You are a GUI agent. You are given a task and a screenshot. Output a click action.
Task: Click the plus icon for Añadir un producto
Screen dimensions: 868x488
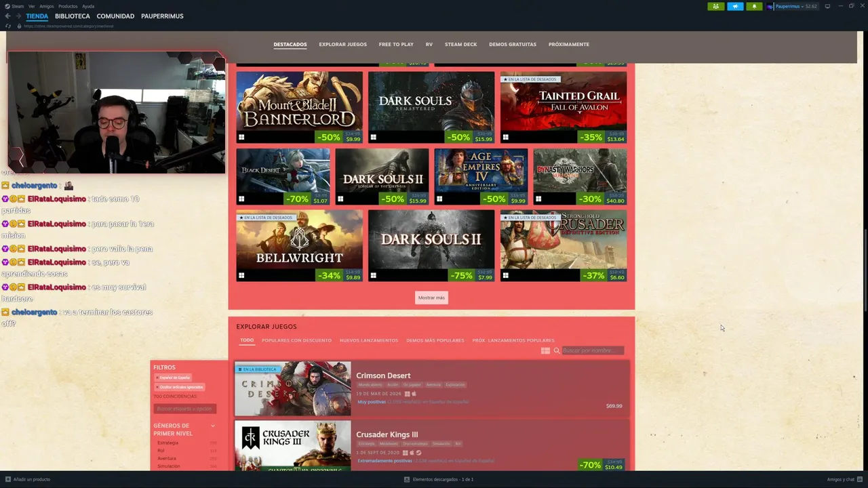(x=8, y=479)
